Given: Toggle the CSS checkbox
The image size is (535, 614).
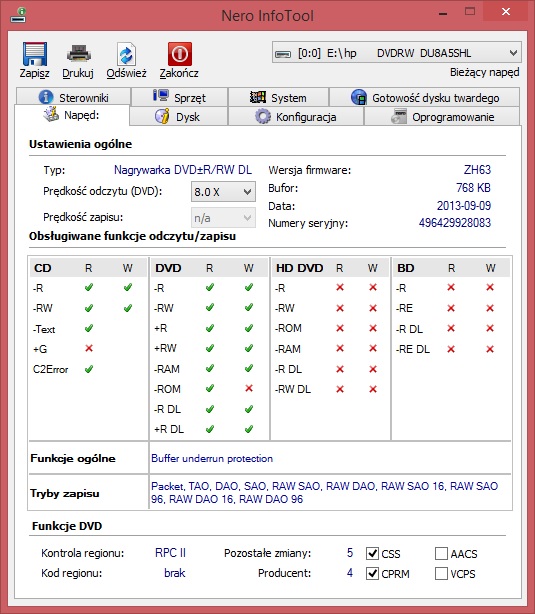Looking at the screenshot, I should 372,553.
